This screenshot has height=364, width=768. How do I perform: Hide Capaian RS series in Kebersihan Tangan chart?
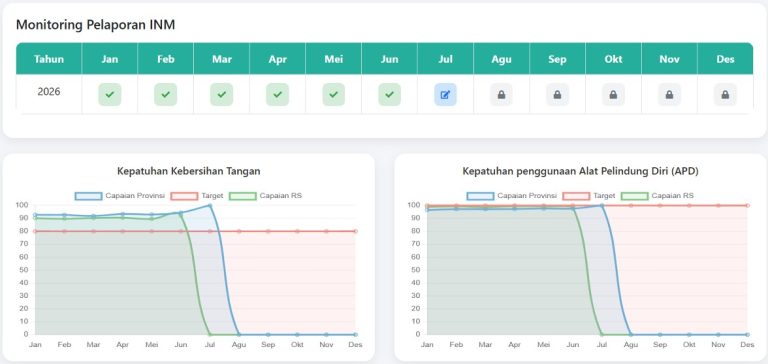(265, 196)
